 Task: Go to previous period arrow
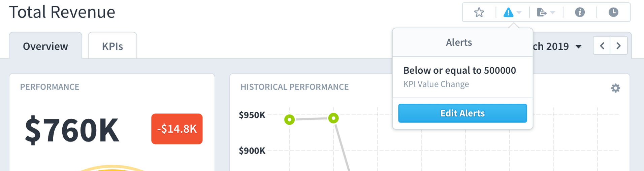coord(602,46)
